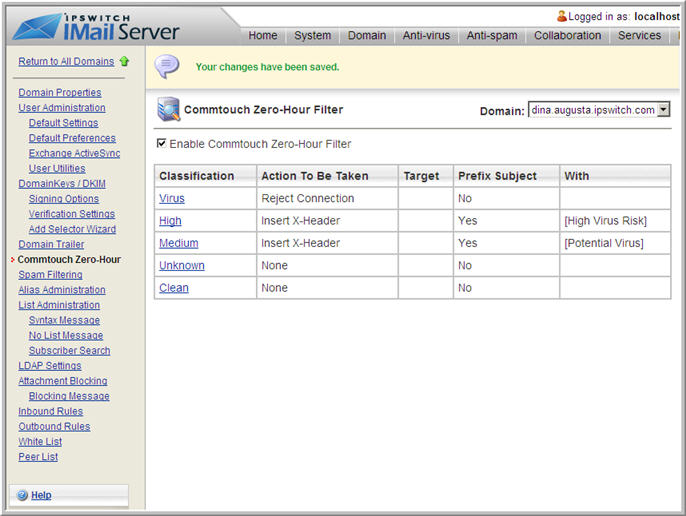Open Default Preferences link

72,138
